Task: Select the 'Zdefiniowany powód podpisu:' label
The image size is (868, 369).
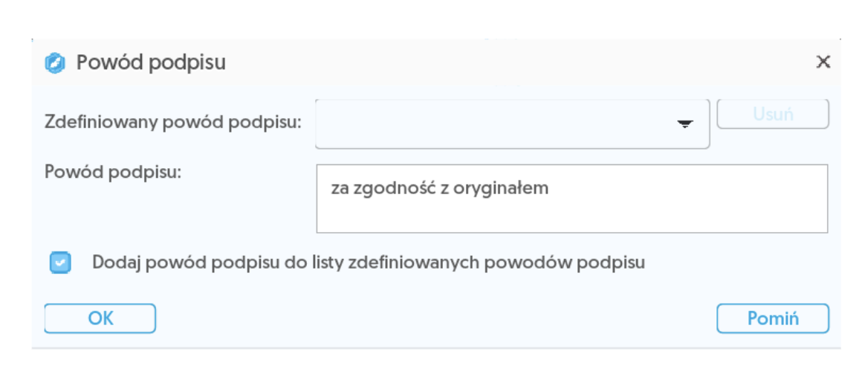Action: (x=173, y=122)
